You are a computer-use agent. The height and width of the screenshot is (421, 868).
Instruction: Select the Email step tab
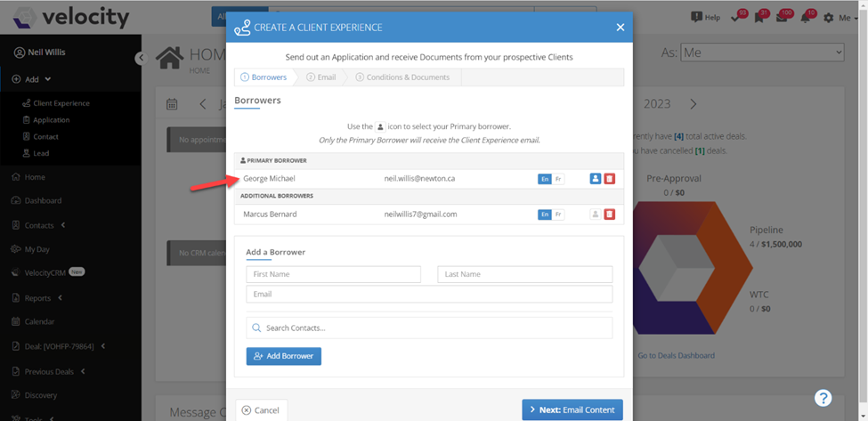321,77
